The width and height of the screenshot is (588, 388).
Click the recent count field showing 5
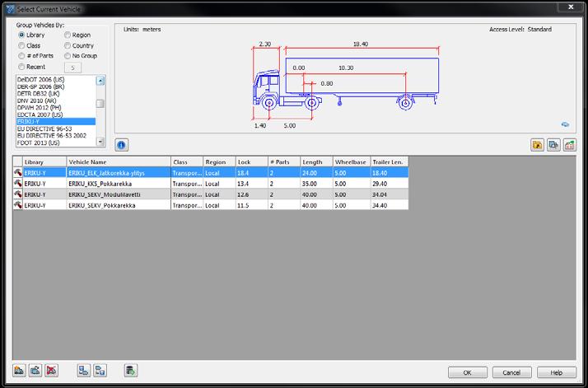click(x=72, y=68)
